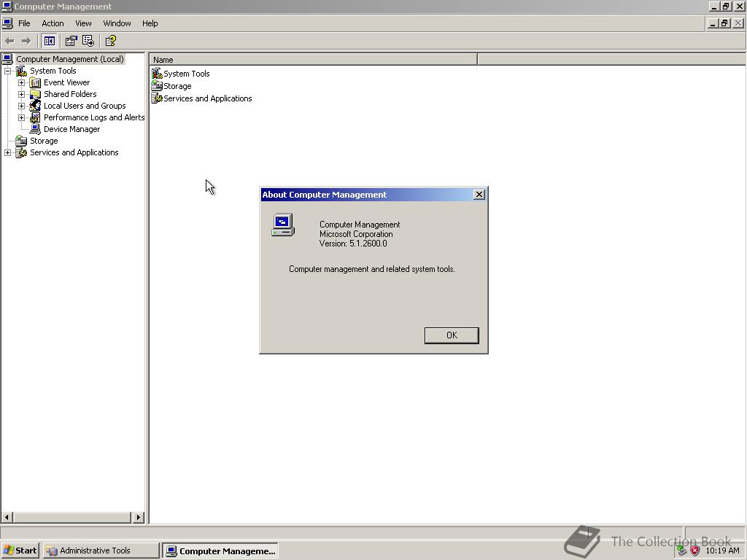Image resolution: width=747 pixels, height=560 pixels.
Task: Click the Storage icon in the right list
Action: [157, 86]
